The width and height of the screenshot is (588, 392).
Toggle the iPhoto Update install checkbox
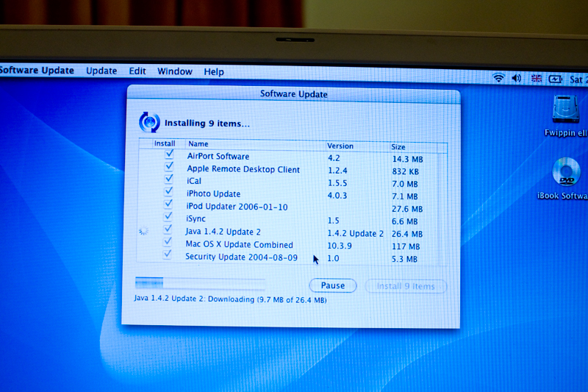170,193
